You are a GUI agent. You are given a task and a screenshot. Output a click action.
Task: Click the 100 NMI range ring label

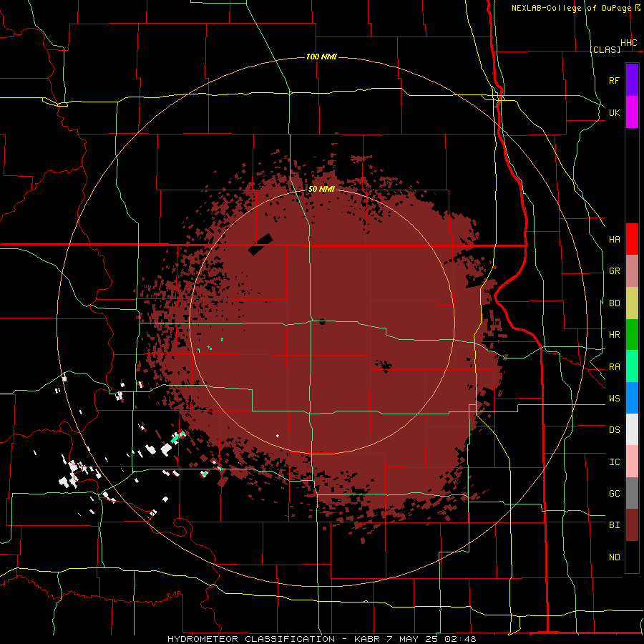click(x=321, y=57)
